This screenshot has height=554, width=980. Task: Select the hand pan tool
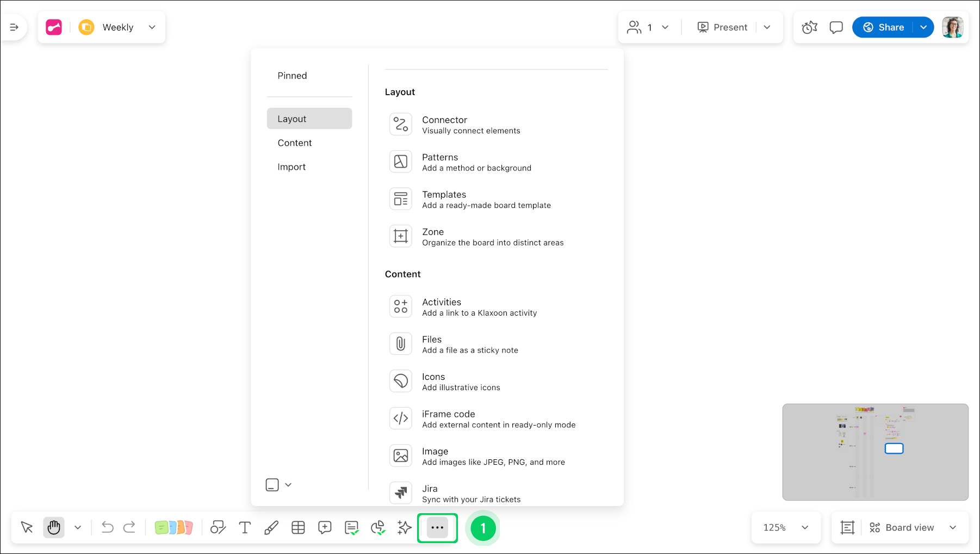click(54, 527)
